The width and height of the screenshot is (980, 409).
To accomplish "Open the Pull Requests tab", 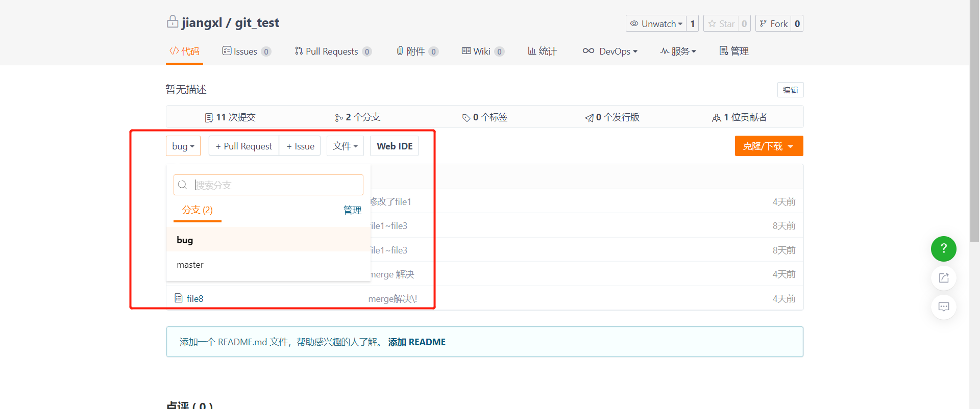I will 333,51.
